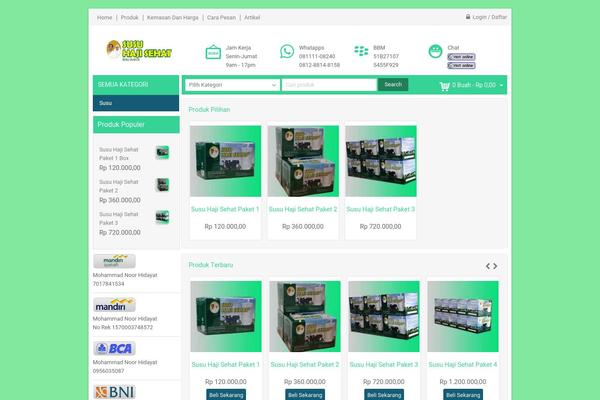Click Susu Haji Sehat Paket 1 title in Produk Pilihan

[x=225, y=209]
